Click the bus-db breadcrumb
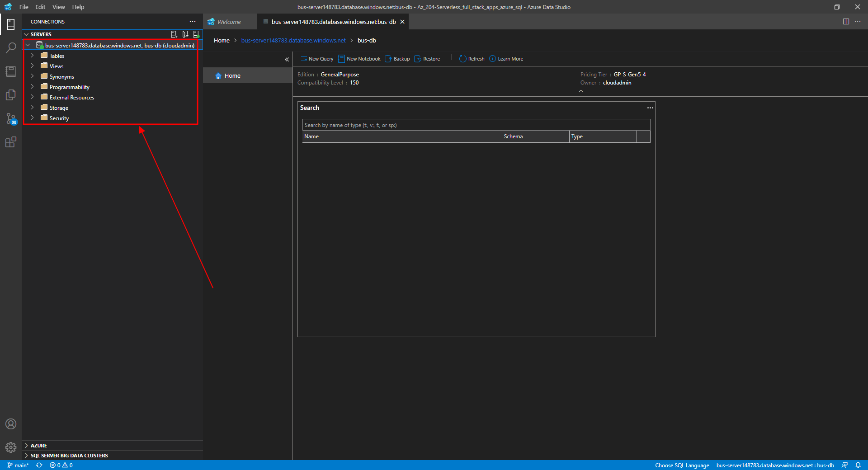 coord(367,40)
